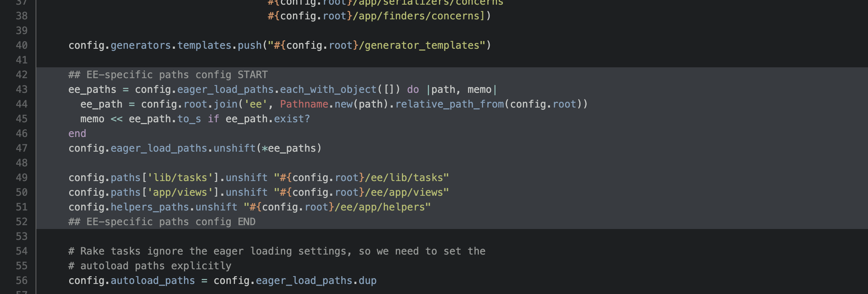The width and height of the screenshot is (868, 294).
Task: Click line number 42 in the gutter
Action: (22, 75)
